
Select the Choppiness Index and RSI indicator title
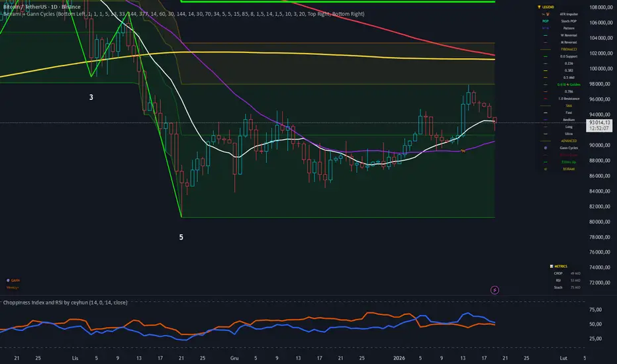(x=66, y=302)
